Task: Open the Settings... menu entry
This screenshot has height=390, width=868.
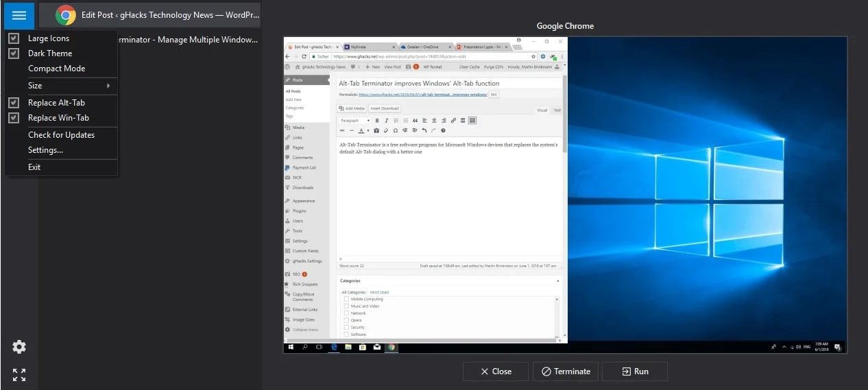Action: [62, 150]
